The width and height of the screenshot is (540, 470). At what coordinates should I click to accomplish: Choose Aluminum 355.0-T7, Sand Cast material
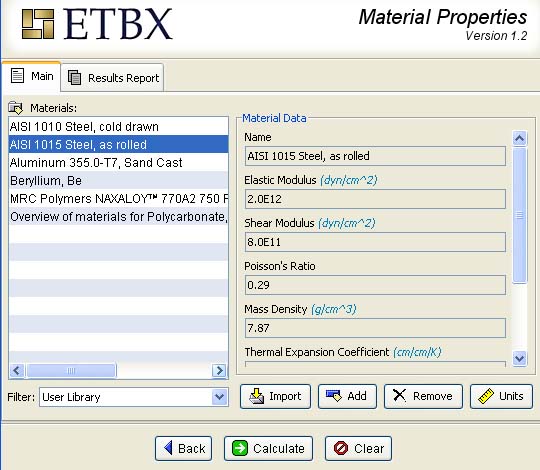click(x=118, y=163)
